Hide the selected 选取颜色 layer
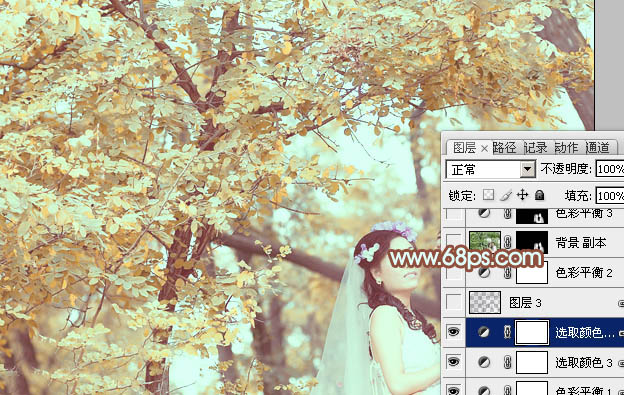Image resolution: width=624 pixels, height=395 pixels. (454, 332)
